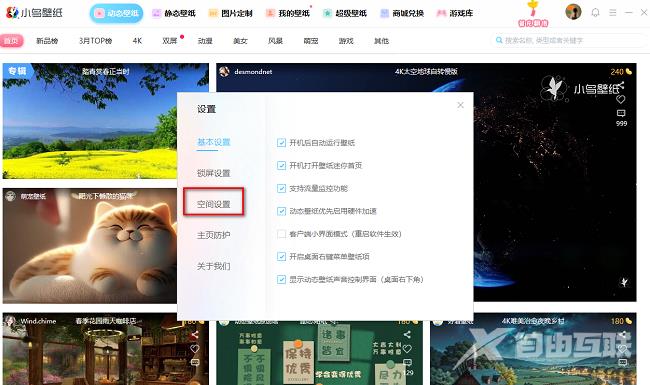
Task: Share the earth wallpaper
Action: pyautogui.click(x=621, y=86)
